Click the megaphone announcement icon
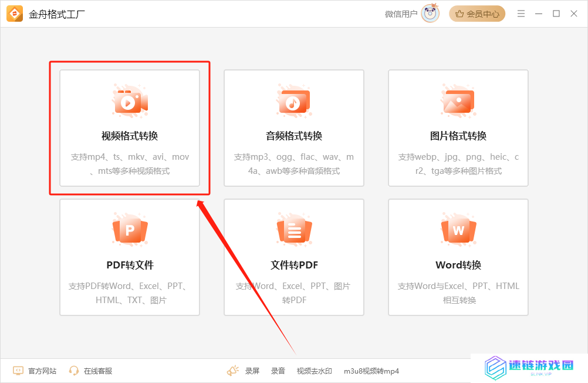This screenshot has height=383, width=588. coord(233,371)
